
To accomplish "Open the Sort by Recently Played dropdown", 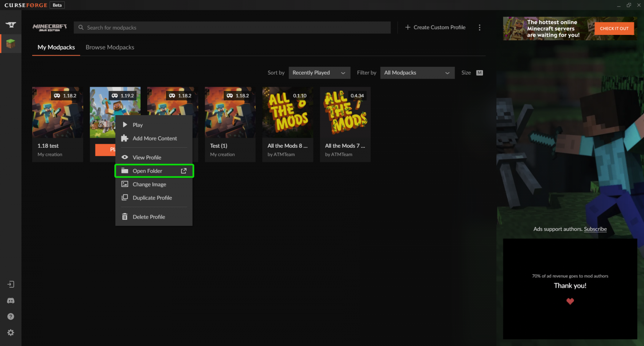I will [x=319, y=73].
